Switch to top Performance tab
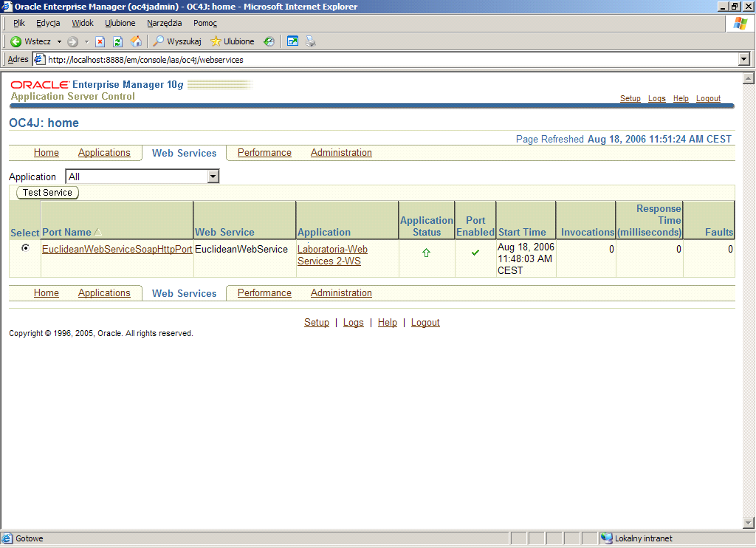This screenshot has height=548, width=756. click(264, 152)
